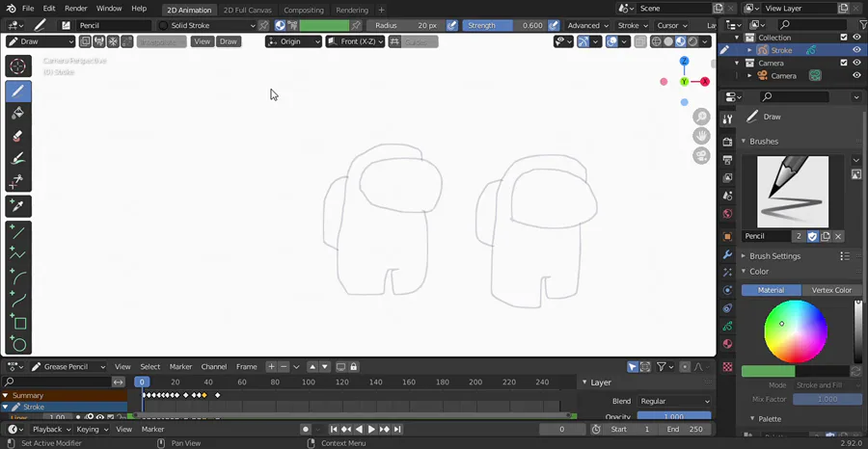Viewport: 868px width, 449px height.
Task: Toggle visibility eye of Stroke object
Action: pos(857,50)
